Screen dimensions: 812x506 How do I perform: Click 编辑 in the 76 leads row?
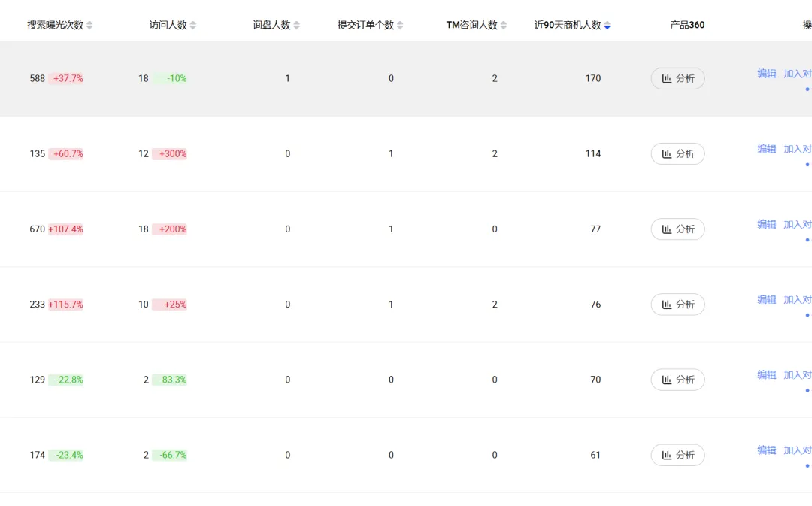766,299
